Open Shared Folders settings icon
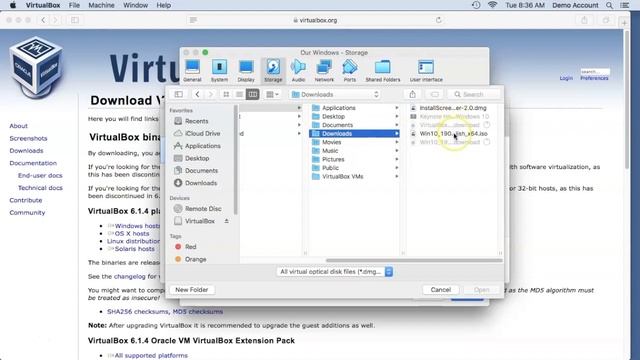Viewport: 640px width, 360px height. (383, 71)
